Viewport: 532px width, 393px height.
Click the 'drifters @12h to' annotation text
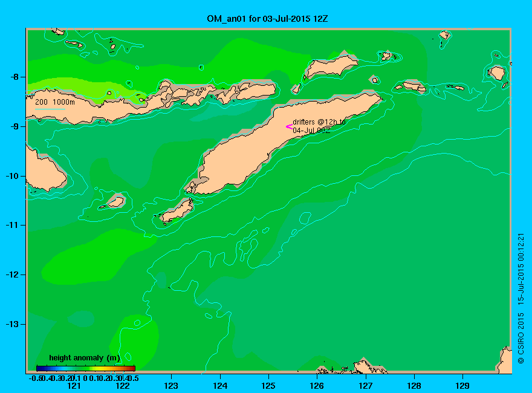tap(319, 122)
